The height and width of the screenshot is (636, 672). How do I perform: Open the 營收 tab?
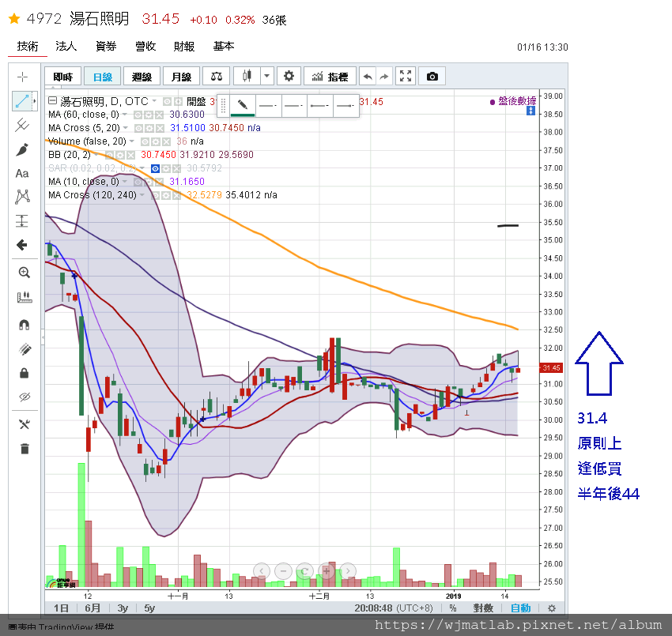pyautogui.click(x=145, y=47)
